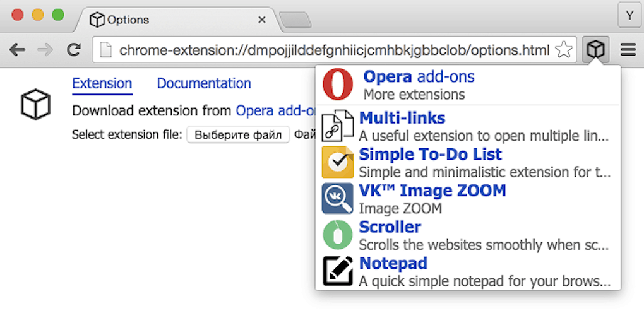The height and width of the screenshot is (335, 644).
Task: Click the cube favicon on the Options tab
Action: (97, 20)
